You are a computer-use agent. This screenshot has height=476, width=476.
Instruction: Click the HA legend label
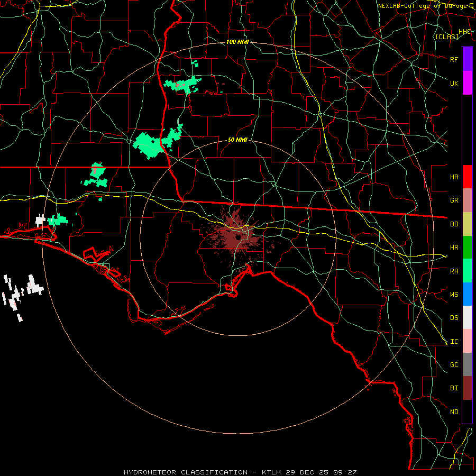tap(454, 177)
